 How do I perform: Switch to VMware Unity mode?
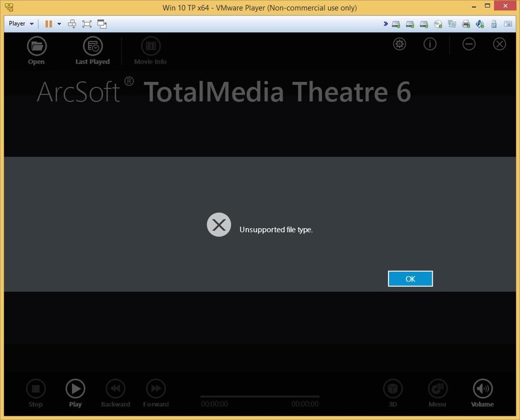pyautogui.click(x=102, y=24)
